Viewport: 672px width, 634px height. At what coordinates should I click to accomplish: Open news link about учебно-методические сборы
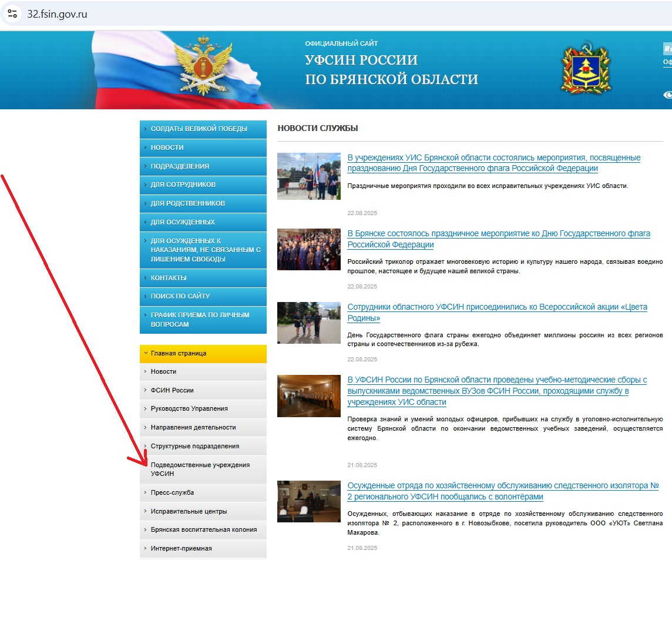[x=497, y=391]
